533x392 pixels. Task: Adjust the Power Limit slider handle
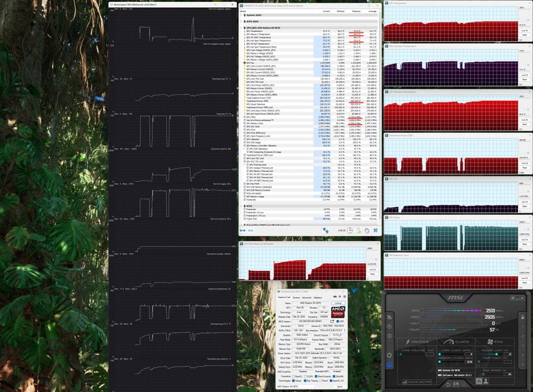(496, 354)
